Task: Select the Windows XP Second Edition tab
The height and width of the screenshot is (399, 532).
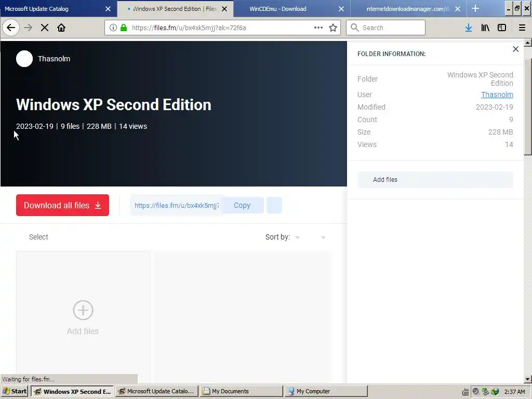Action: point(174,9)
